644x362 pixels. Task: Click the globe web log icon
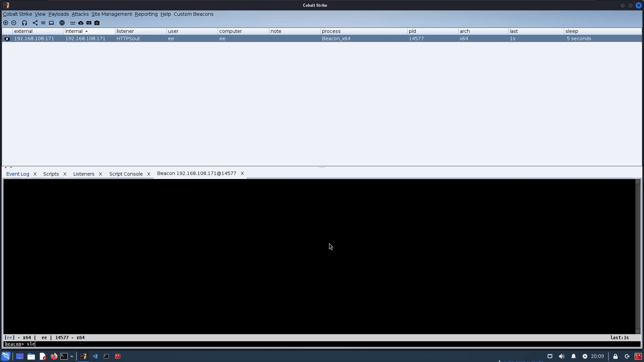click(62, 23)
